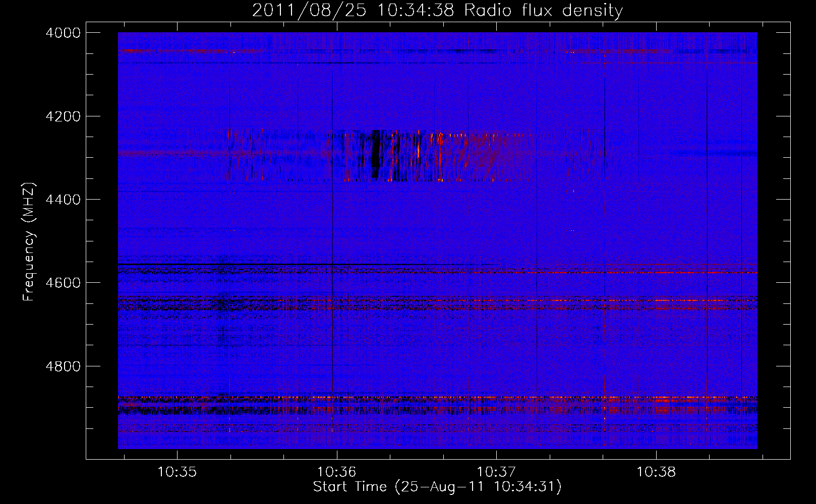Select the 4600 frequency axis label
816x504 pixels.
point(63,283)
